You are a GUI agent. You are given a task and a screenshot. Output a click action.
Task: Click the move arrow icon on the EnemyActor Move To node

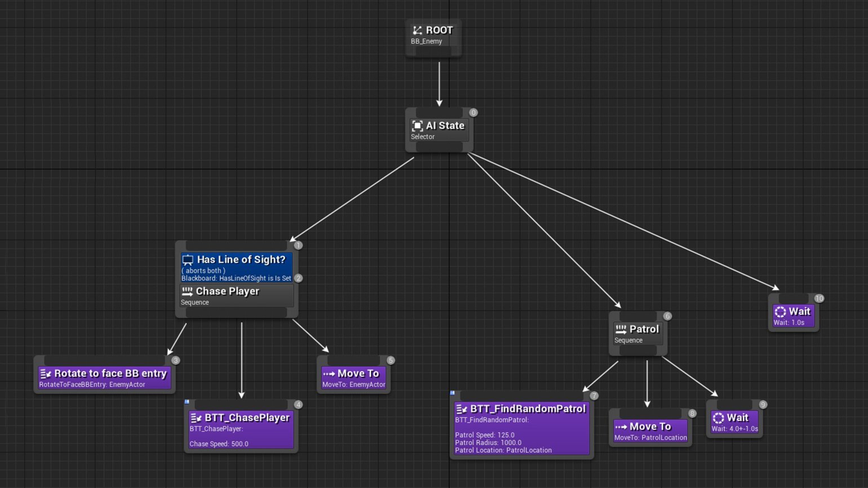[x=329, y=374]
